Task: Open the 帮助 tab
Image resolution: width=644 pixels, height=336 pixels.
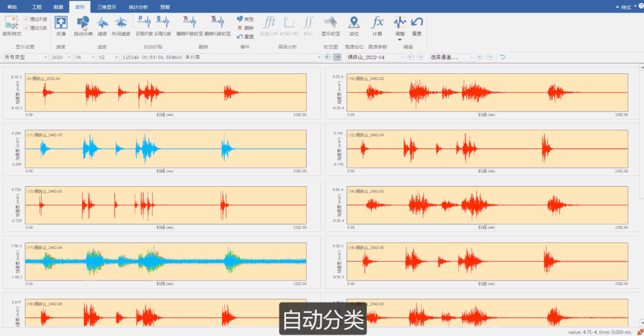Action: (13, 7)
